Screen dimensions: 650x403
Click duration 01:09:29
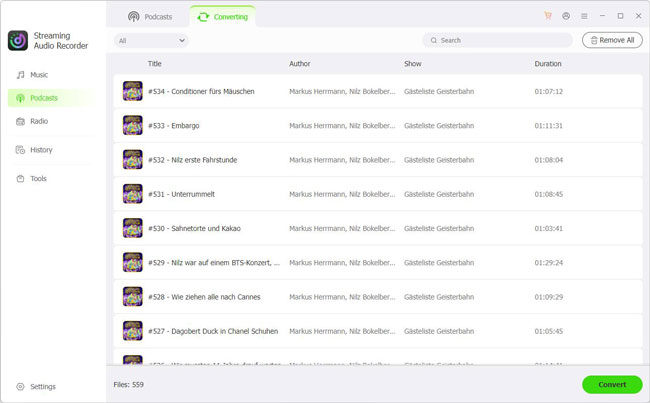[x=548, y=297]
